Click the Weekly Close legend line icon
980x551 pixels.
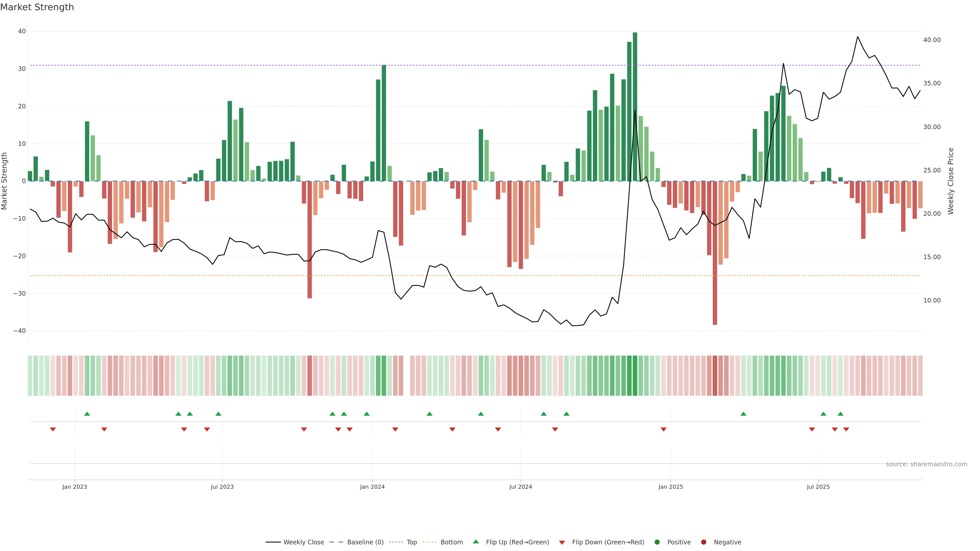pos(273,542)
